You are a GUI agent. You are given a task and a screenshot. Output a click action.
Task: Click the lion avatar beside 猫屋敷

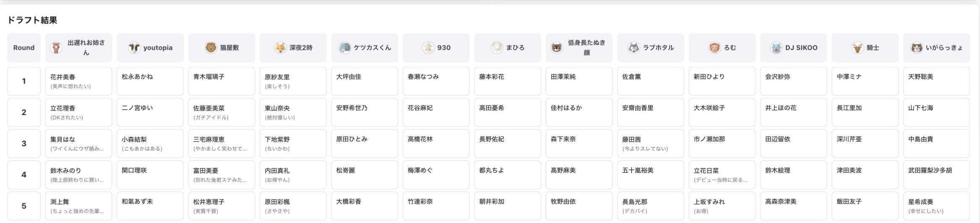click(211, 48)
